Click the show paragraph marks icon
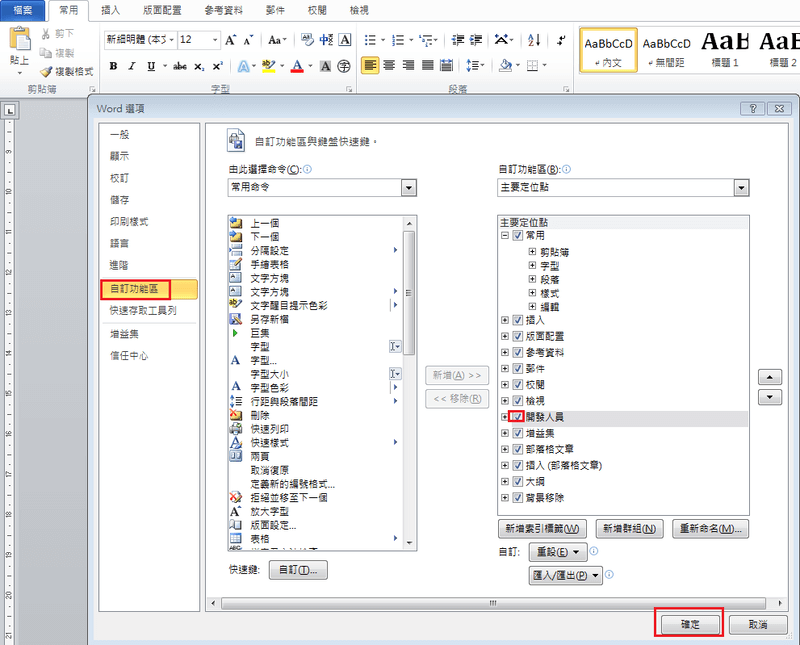The image size is (800, 645). click(561, 40)
